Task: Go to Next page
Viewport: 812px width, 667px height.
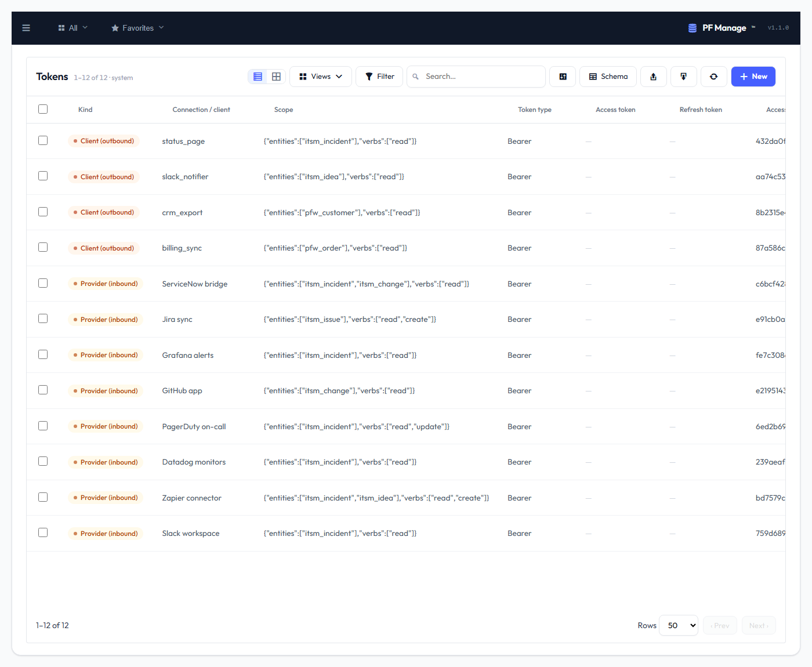Action: click(x=759, y=625)
